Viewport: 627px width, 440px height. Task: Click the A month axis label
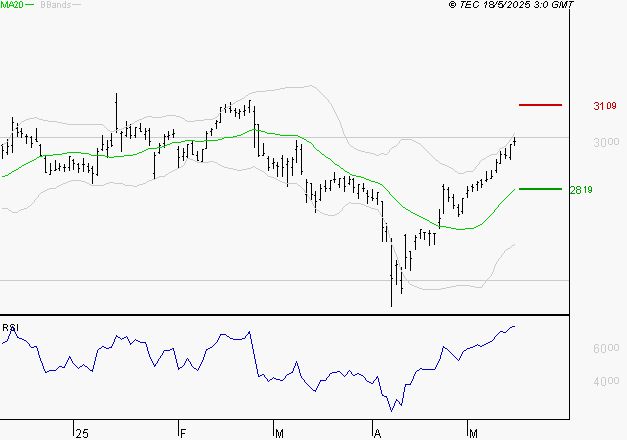(377, 434)
